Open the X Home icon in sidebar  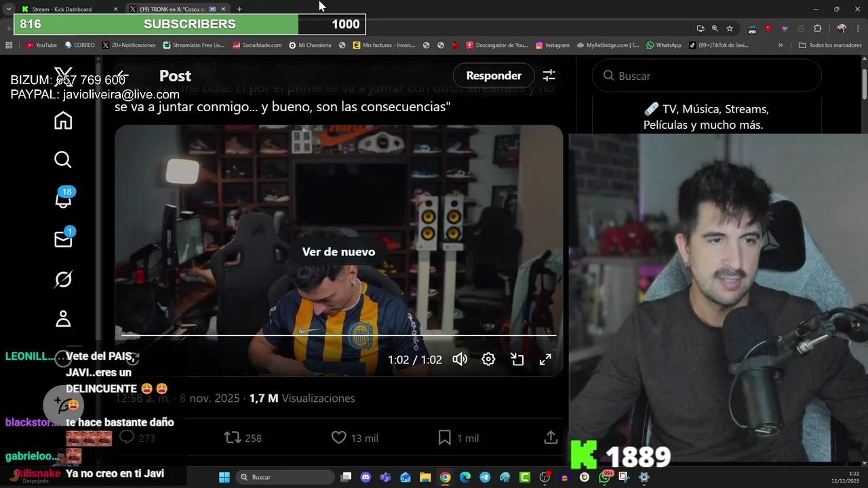(63, 121)
